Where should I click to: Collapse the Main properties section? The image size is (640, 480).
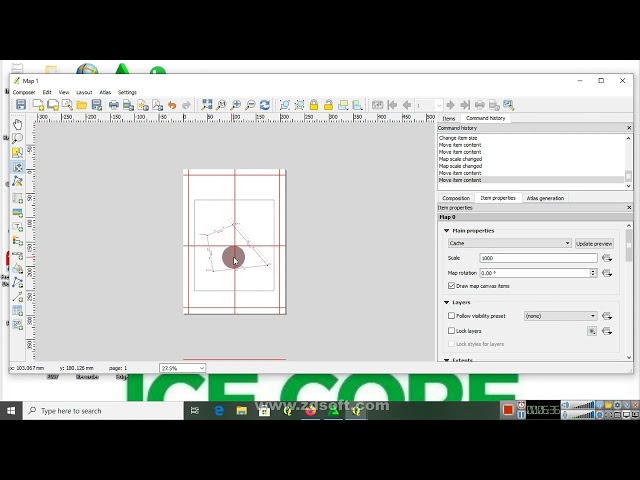(447, 231)
